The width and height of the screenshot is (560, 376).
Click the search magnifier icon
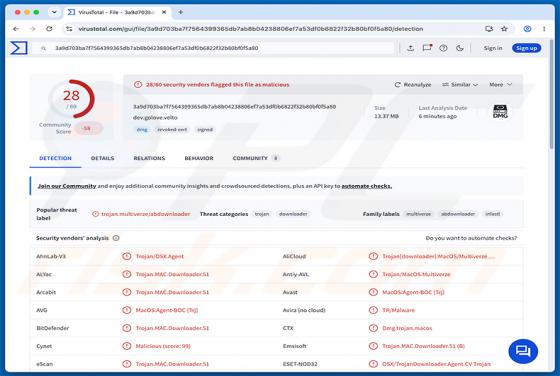[x=44, y=48]
